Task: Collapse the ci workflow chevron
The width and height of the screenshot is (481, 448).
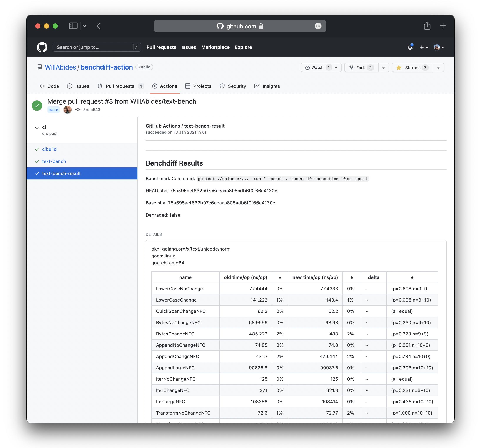Action: pyautogui.click(x=37, y=128)
